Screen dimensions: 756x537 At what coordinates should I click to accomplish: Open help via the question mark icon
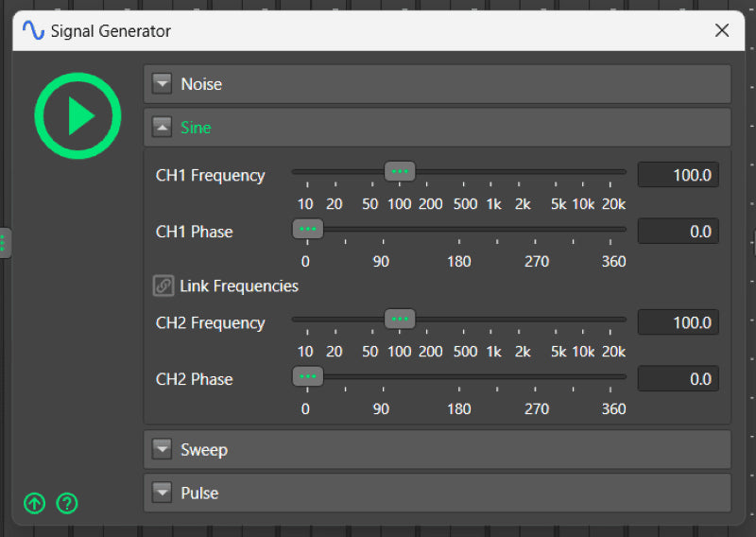[x=66, y=503]
